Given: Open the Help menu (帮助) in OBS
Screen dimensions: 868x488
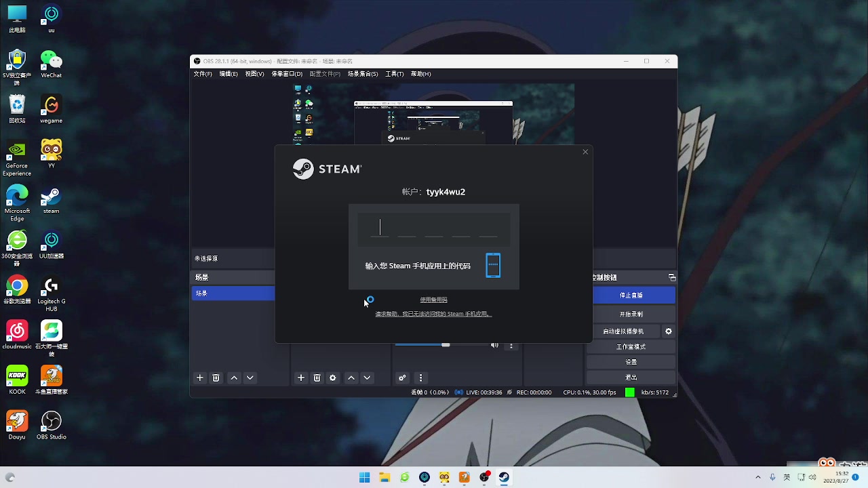Looking at the screenshot, I should tap(420, 74).
